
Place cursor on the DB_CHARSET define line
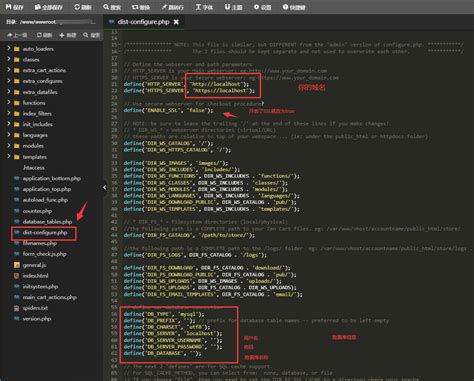tap(167, 327)
